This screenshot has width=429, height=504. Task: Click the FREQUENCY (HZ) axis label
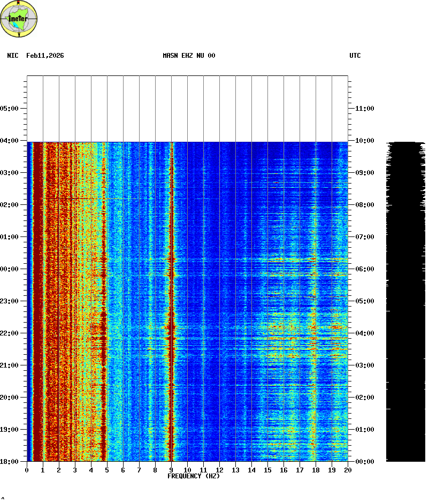pos(194,476)
